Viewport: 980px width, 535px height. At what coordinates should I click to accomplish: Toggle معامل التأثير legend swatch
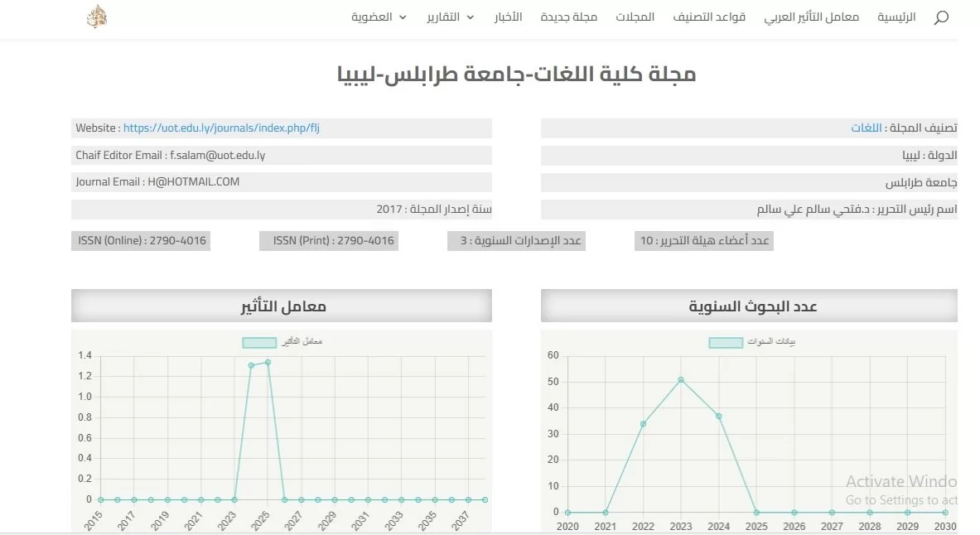click(x=259, y=342)
